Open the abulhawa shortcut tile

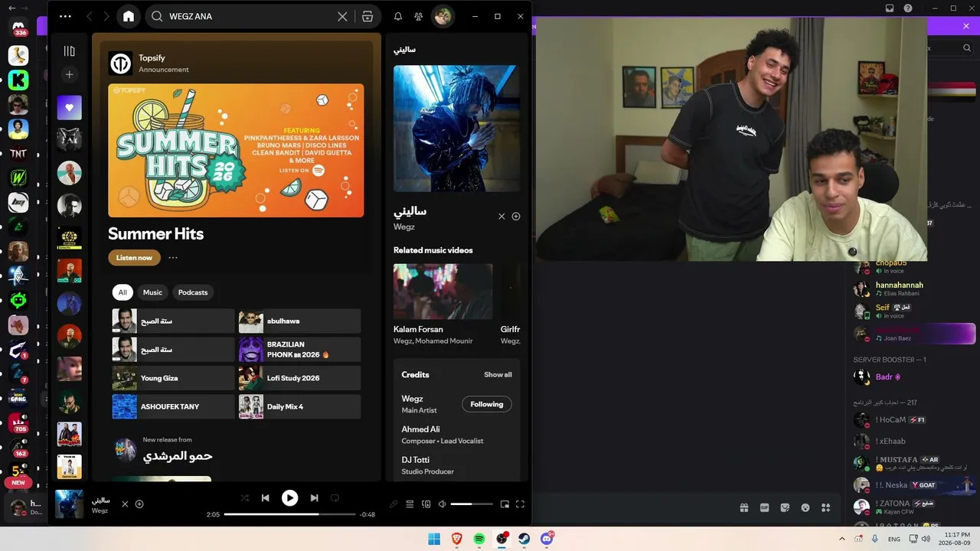pyautogui.click(x=299, y=321)
